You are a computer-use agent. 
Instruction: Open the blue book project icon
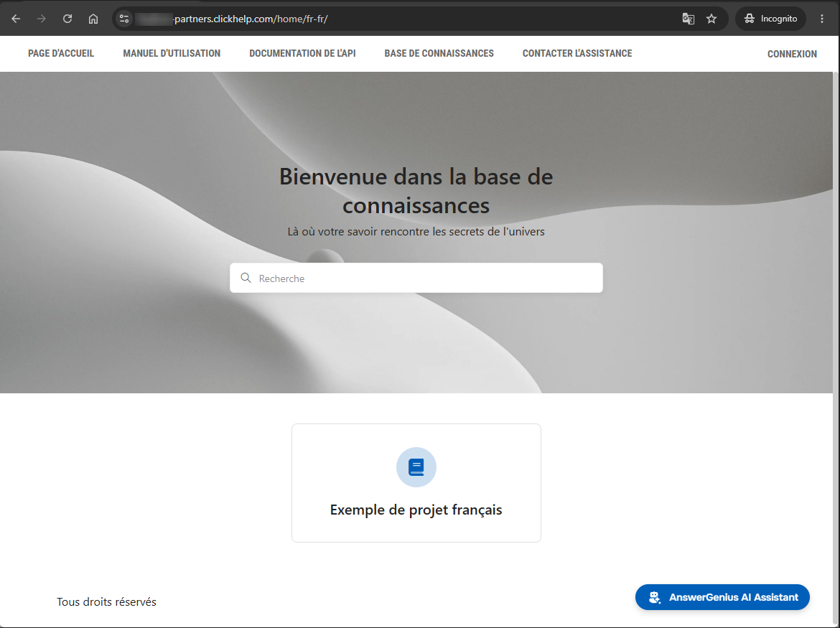tap(416, 467)
